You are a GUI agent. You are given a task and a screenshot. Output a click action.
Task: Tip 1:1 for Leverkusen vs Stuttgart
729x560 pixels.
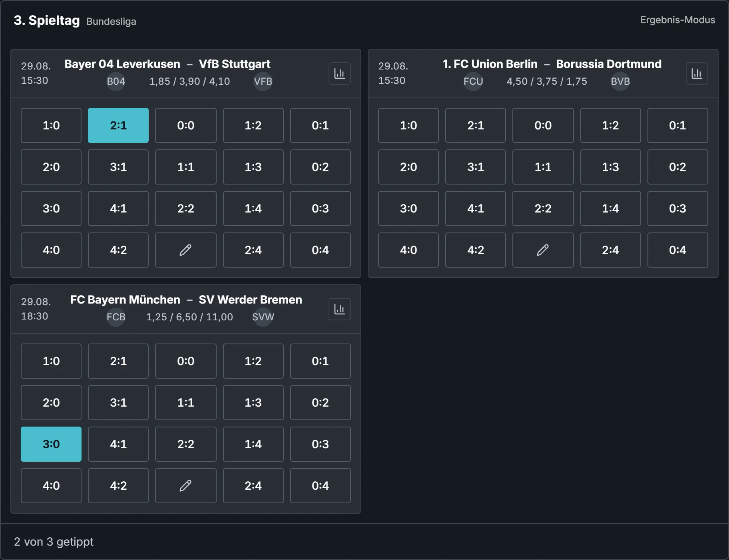click(x=186, y=167)
